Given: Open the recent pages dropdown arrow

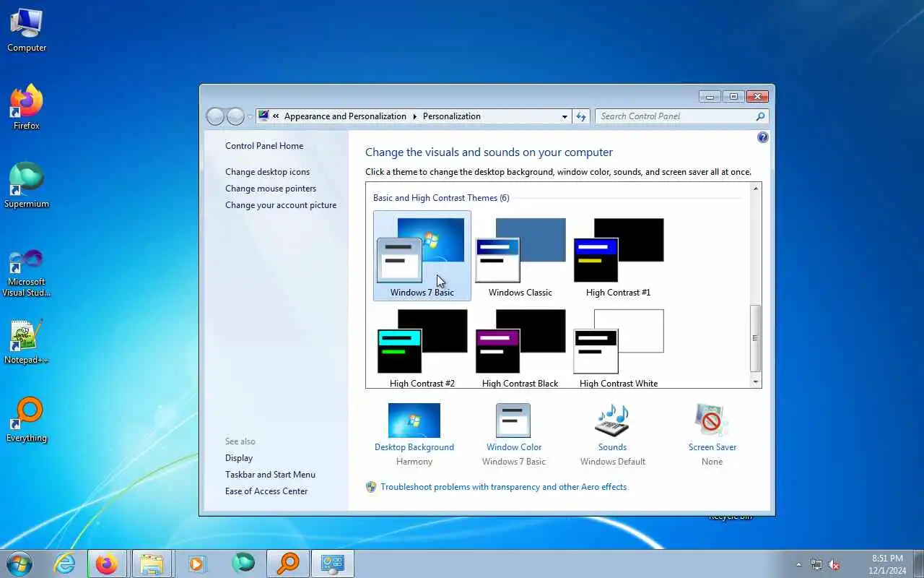Looking at the screenshot, I should click(x=250, y=116).
